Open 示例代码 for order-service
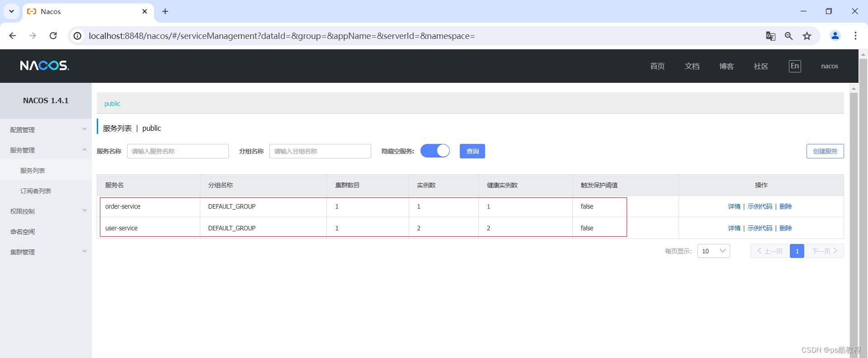Screen dimensions: 868x358 [x=760, y=206]
